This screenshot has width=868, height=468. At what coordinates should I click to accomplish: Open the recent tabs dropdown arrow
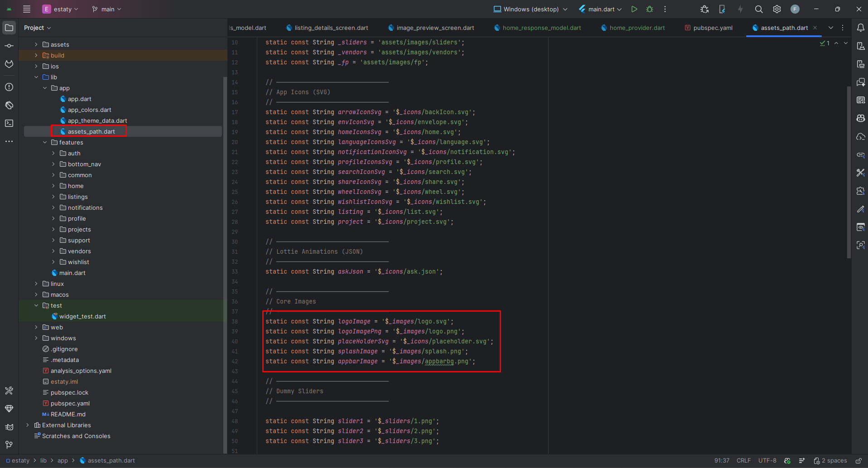click(831, 28)
